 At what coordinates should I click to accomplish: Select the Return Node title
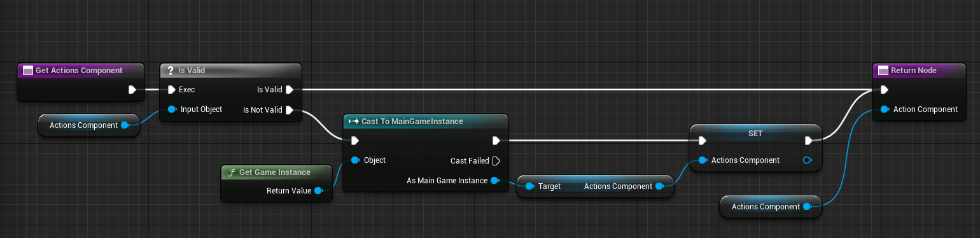click(914, 71)
